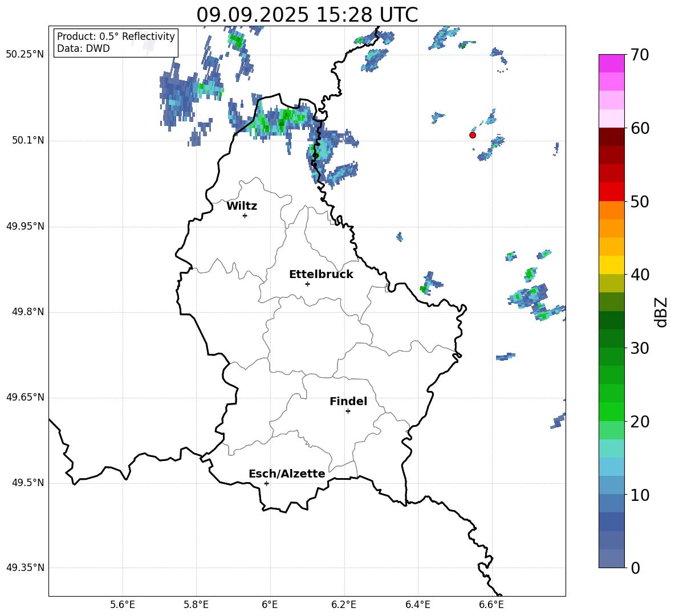Click the 5.8°E longitude label
The height and width of the screenshot is (616, 675).
196,605
